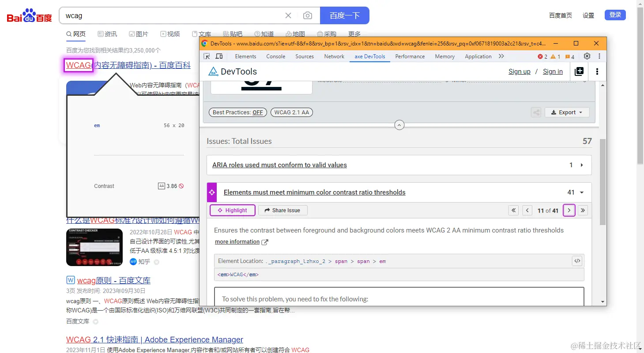The height and width of the screenshot is (353, 644).
Task: Collapse the color contrast issue group
Action: (x=582, y=192)
